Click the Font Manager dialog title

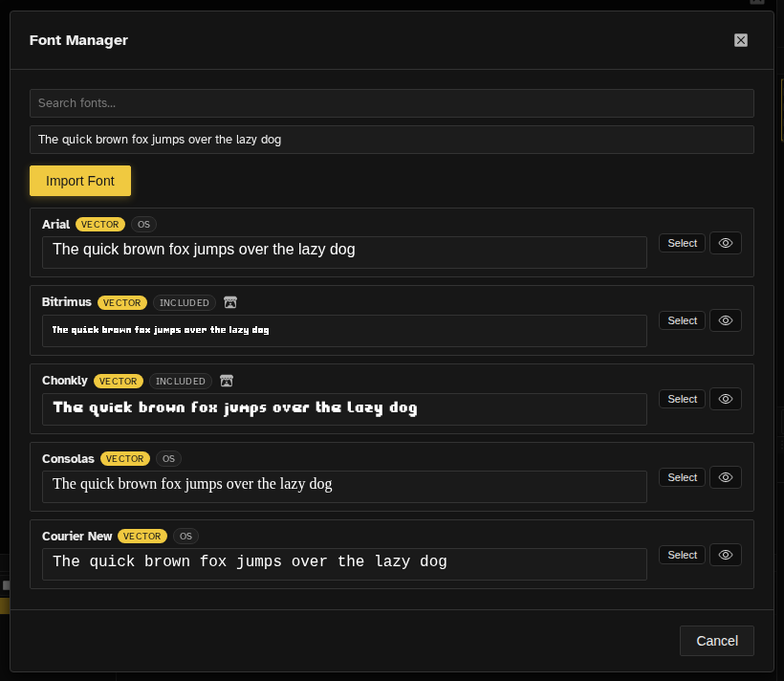pos(78,40)
